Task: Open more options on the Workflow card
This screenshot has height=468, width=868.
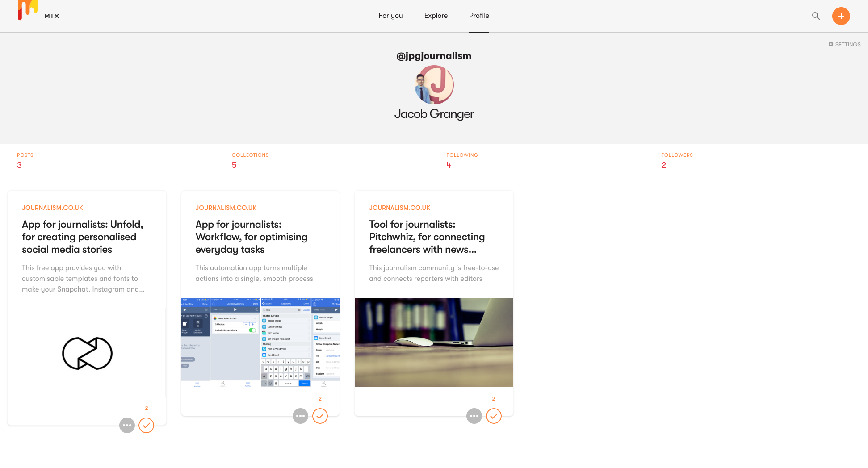Action: point(300,416)
